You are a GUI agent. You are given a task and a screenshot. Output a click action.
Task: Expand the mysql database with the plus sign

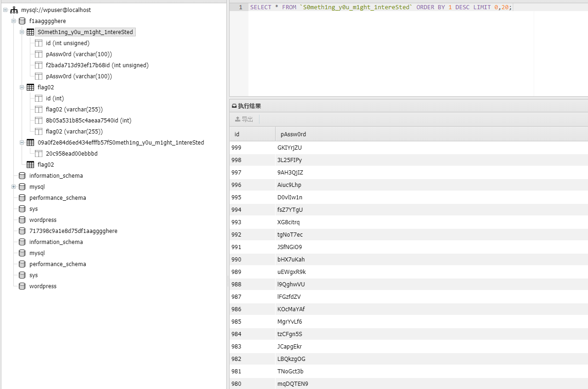pyautogui.click(x=14, y=186)
